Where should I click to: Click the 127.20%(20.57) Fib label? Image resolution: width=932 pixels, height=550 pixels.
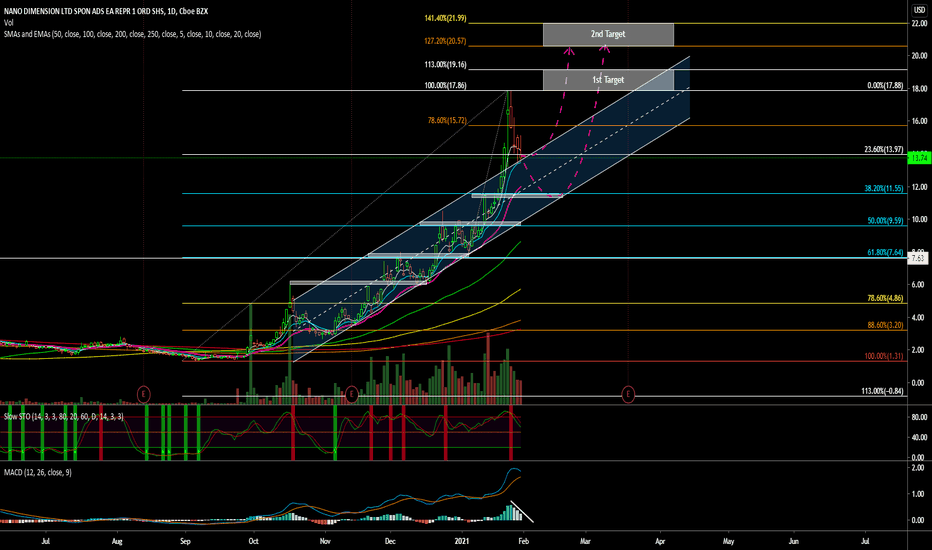(445, 42)
